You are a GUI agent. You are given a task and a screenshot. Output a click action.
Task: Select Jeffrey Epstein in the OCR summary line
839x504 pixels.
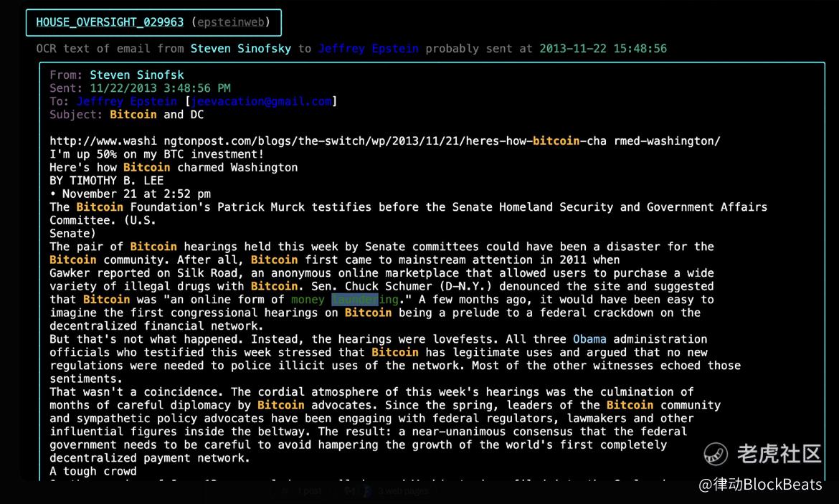pyautogui.click(x=368, y=49)
